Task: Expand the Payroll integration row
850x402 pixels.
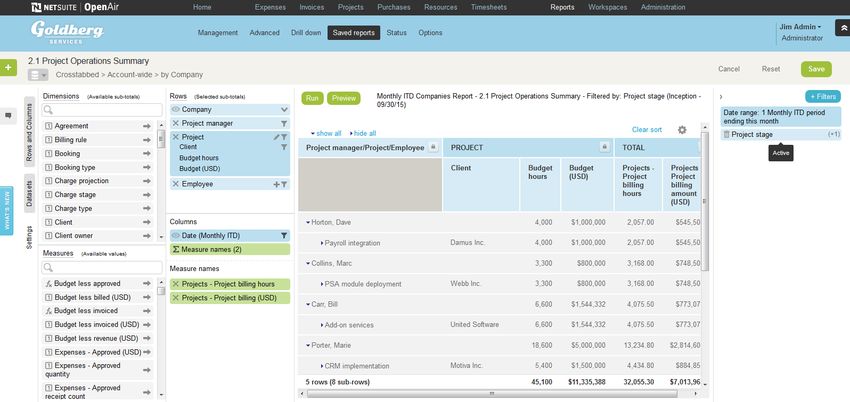Action: (x=322, y=243)
